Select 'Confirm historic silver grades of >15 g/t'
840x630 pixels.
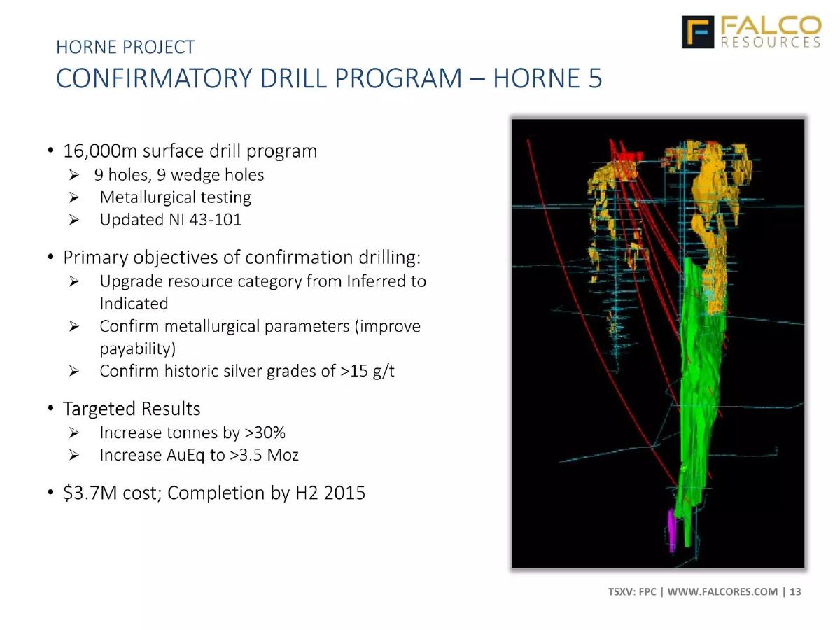point(247,371)
